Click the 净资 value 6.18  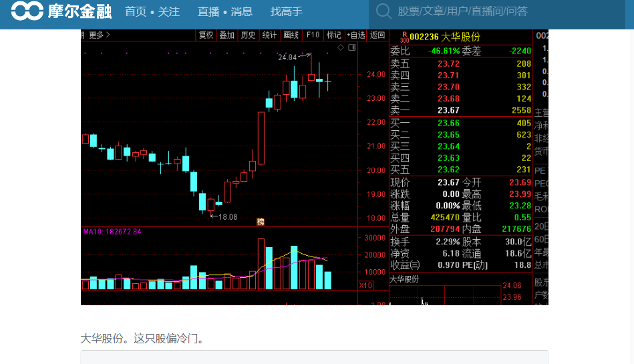click(451, 254)
